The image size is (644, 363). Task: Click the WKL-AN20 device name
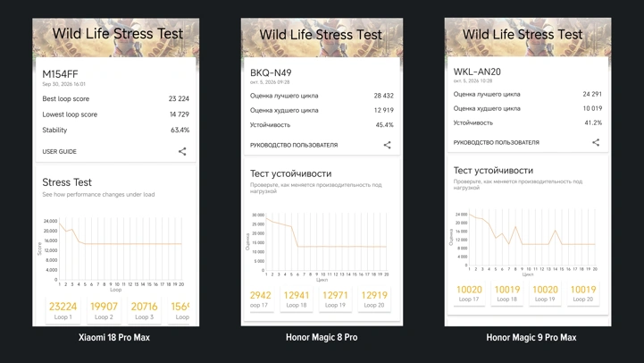477,72
